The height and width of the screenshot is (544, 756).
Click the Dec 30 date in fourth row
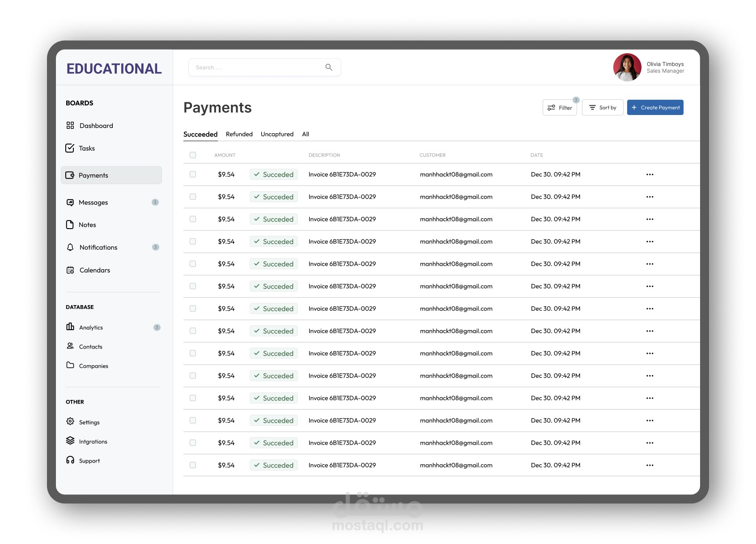556,242
